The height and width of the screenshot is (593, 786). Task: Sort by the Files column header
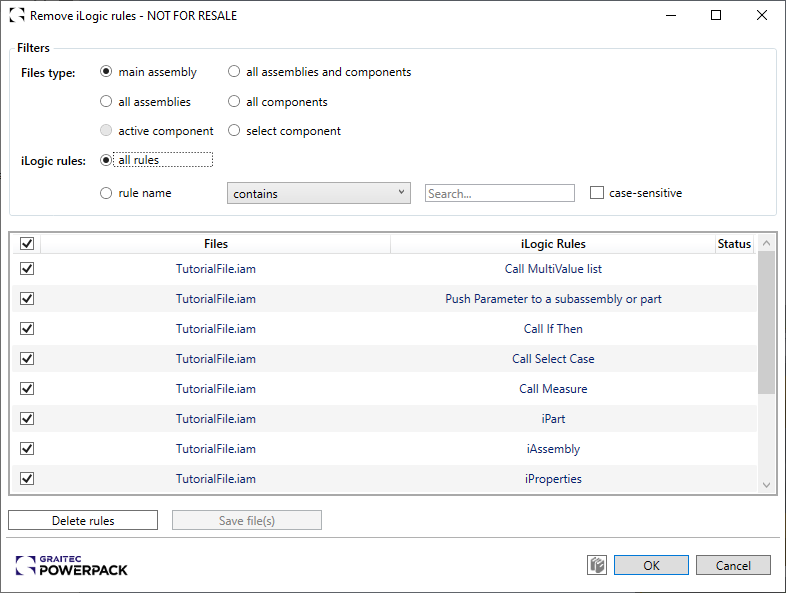pos(215,244)
